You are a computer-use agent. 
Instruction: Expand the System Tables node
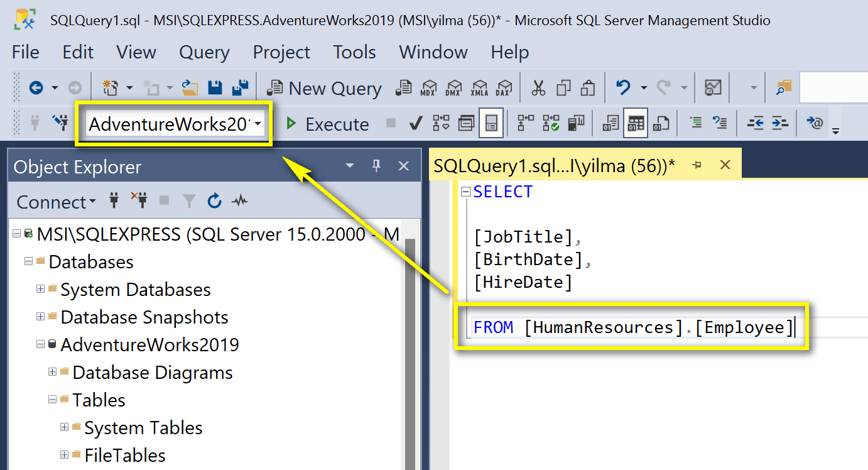[64, 427]
